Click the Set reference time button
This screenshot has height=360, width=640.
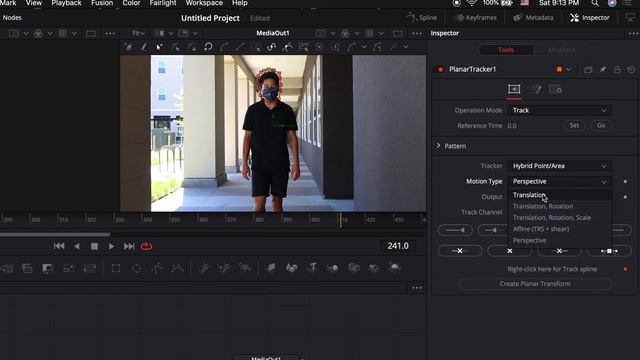click(574, 126)
